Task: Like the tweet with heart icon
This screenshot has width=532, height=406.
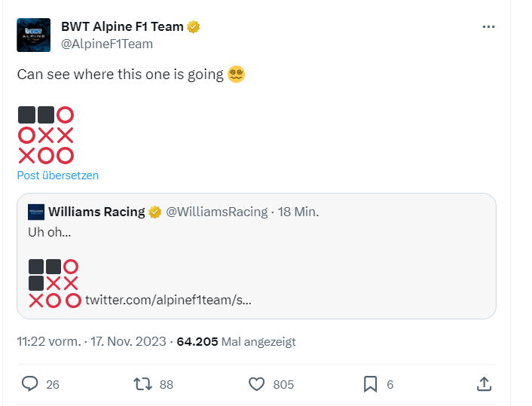Action: click(x=257, y=384)
